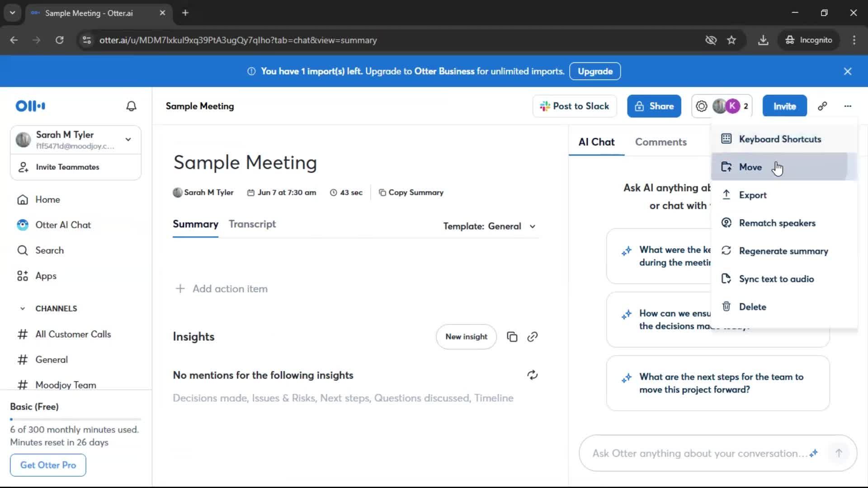Click the Ask Otter chat input field

click(698, 453)
